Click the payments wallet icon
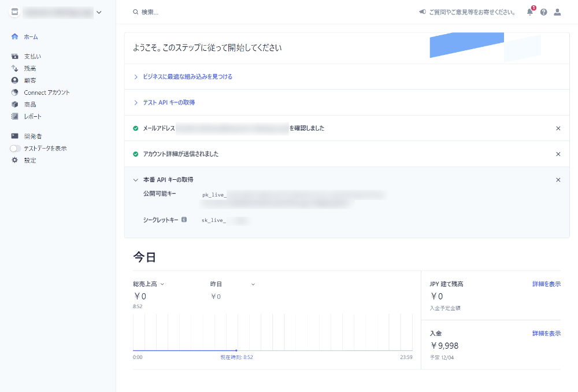The height and width of the screenshot is (392, 578). [x=15, y=57]
